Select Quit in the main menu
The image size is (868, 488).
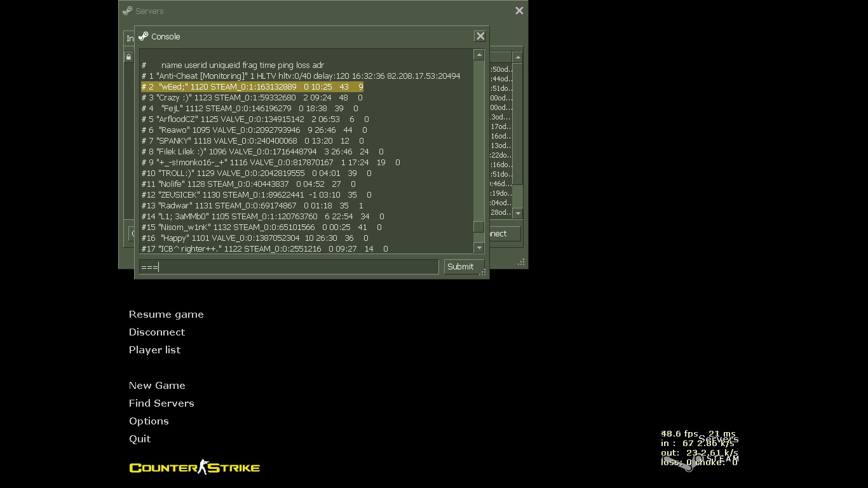pos(140,439)
